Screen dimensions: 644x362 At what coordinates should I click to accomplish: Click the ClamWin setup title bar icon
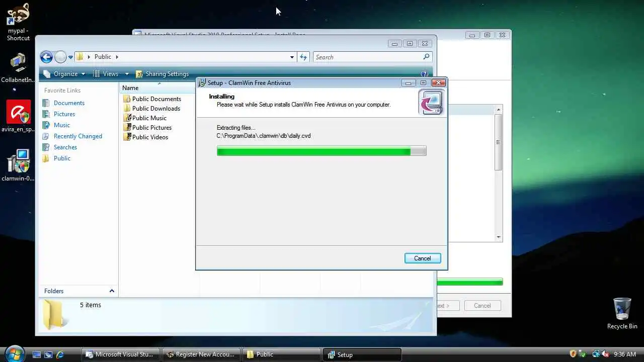202,83
